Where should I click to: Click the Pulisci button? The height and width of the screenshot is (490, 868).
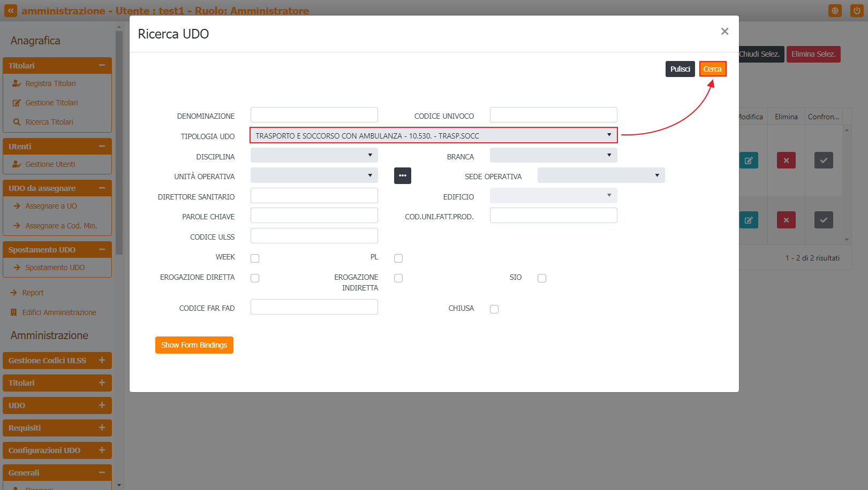tap(680, 69)
